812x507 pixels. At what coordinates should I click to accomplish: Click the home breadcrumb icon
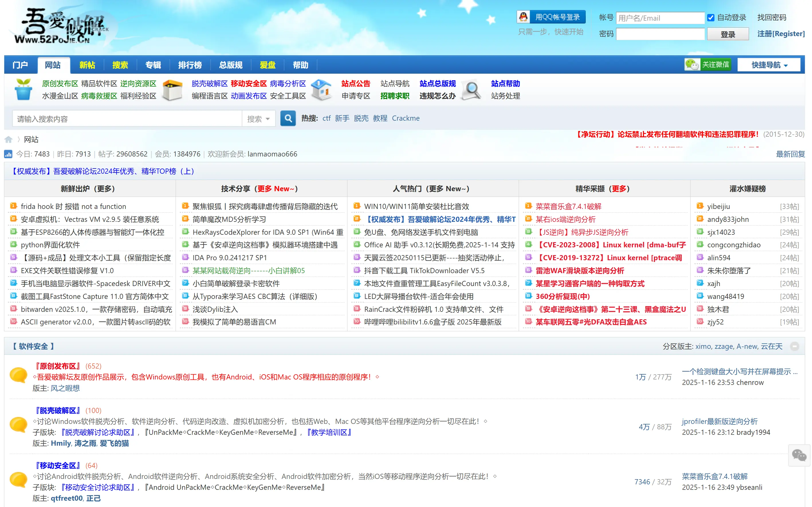[8, 140]
